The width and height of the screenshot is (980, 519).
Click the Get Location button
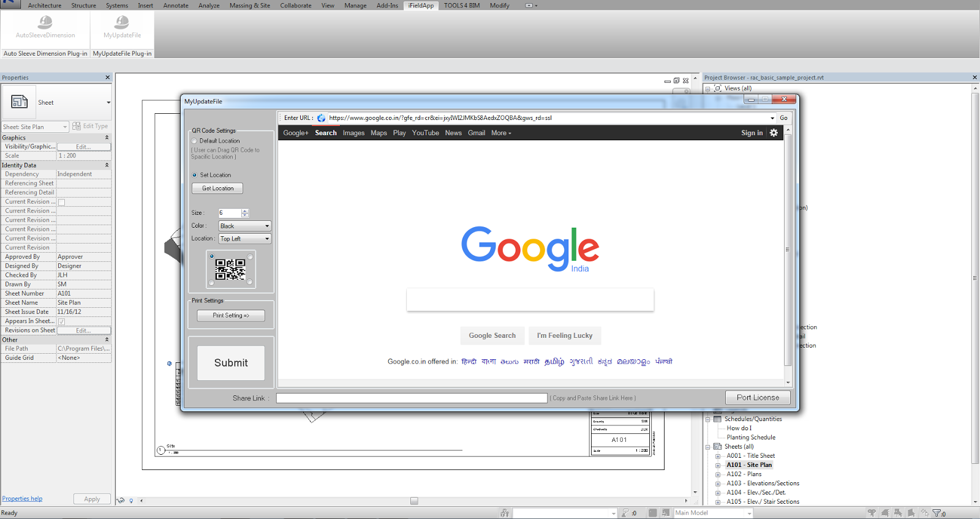tap(217, 189)
